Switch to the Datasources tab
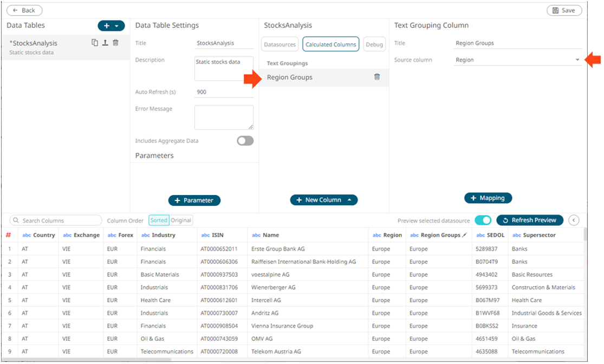 point(280,44)
